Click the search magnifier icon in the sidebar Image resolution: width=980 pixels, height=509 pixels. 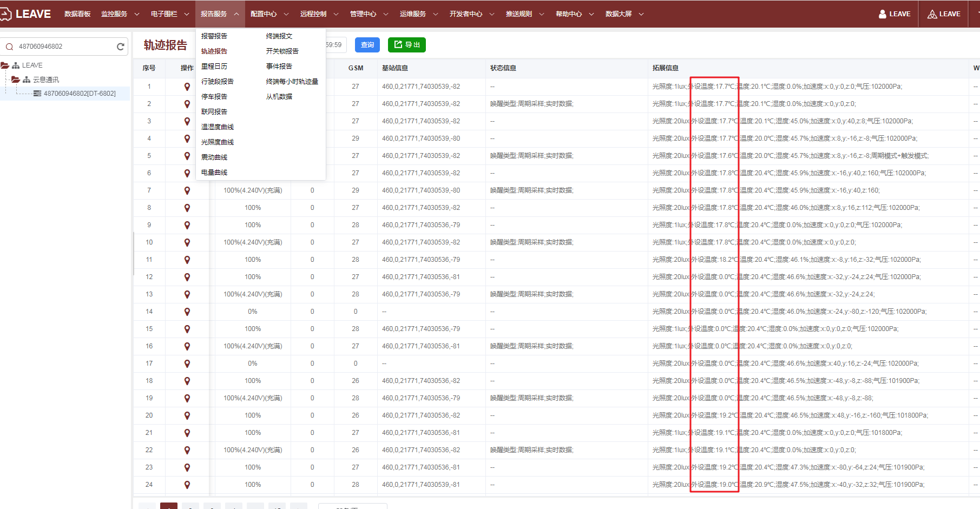[x=10, y=47]
